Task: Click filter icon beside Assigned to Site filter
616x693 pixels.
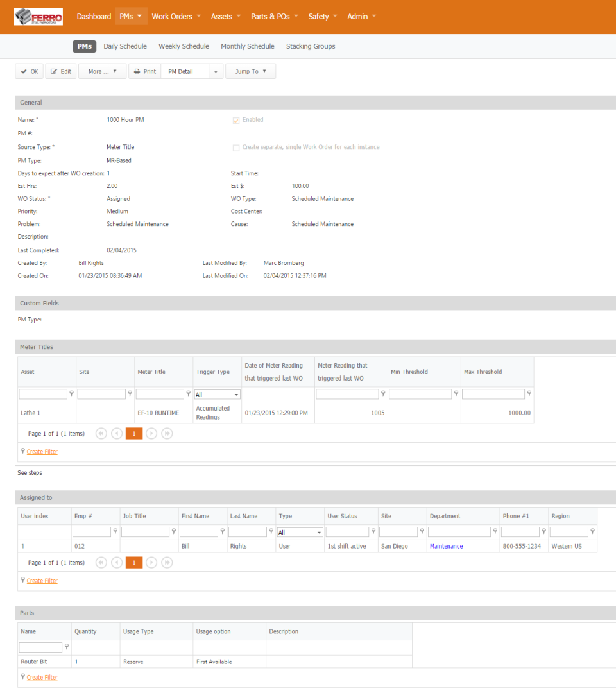Action: coord(422,531)
